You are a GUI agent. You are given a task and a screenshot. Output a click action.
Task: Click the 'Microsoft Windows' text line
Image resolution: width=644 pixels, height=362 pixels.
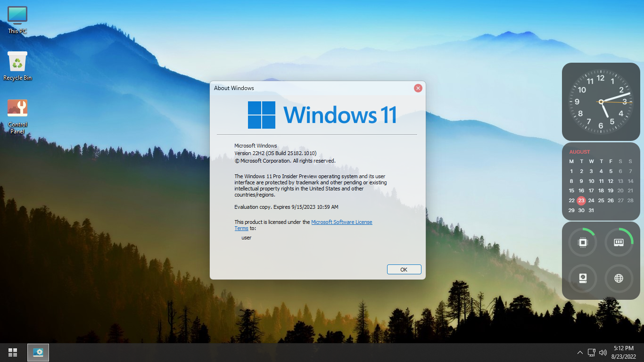tap(256, 146)
